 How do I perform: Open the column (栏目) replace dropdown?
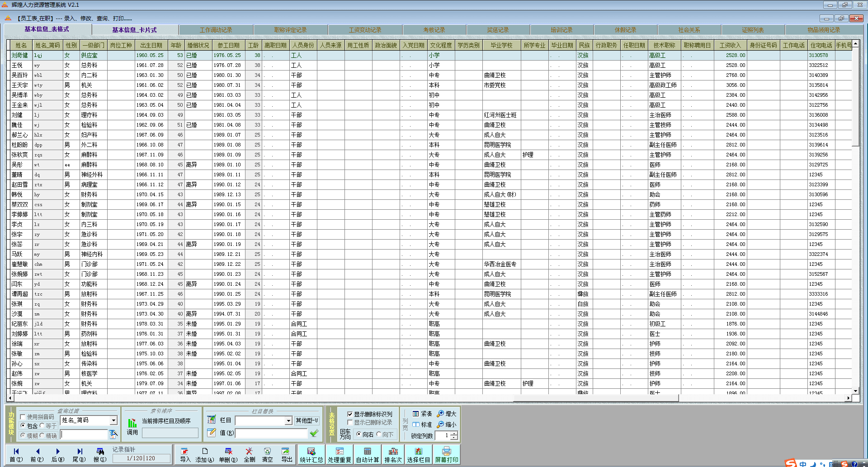(x=288, y=420)
